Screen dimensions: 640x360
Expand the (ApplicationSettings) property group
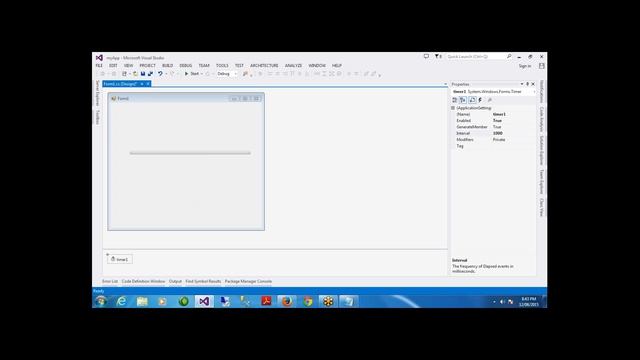453,108
